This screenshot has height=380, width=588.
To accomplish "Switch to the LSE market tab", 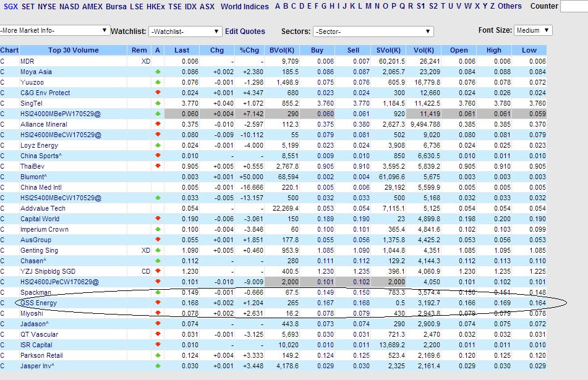I will (x=137, y=6).
